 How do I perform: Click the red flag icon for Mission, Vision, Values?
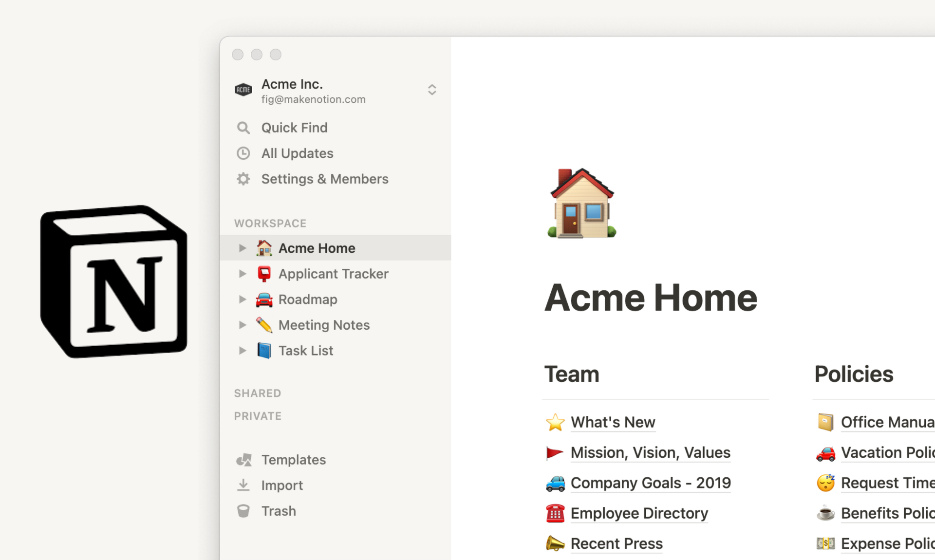point(555,453)
